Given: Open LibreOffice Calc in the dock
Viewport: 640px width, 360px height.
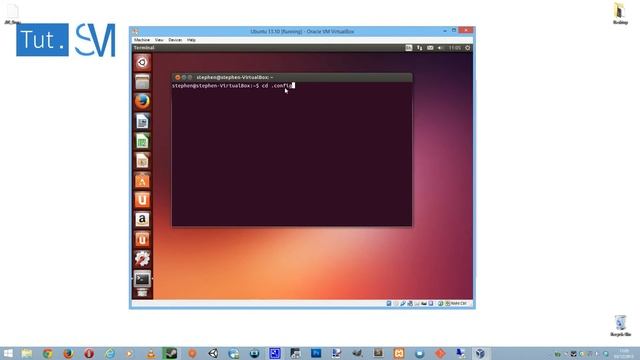Looking at the screenshot, I should pos(142,141).
